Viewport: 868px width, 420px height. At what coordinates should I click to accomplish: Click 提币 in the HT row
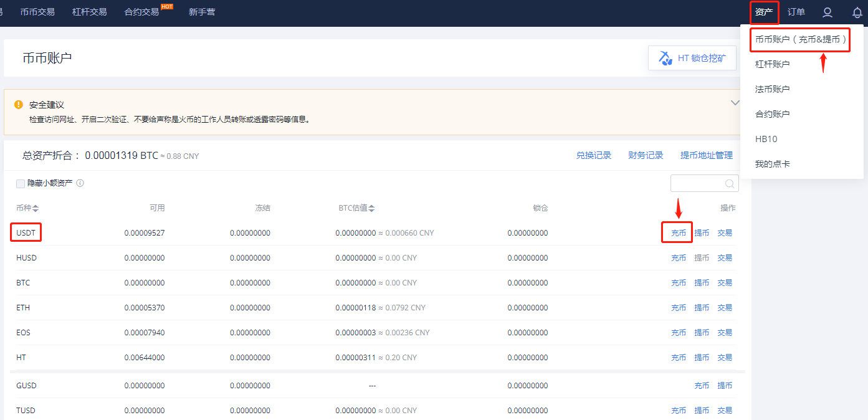coord(702,358)
